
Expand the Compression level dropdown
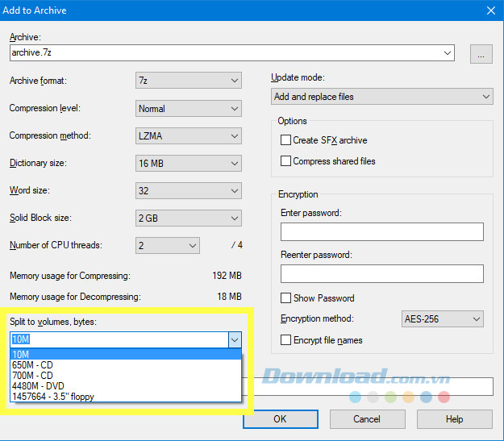click(189, 108)
